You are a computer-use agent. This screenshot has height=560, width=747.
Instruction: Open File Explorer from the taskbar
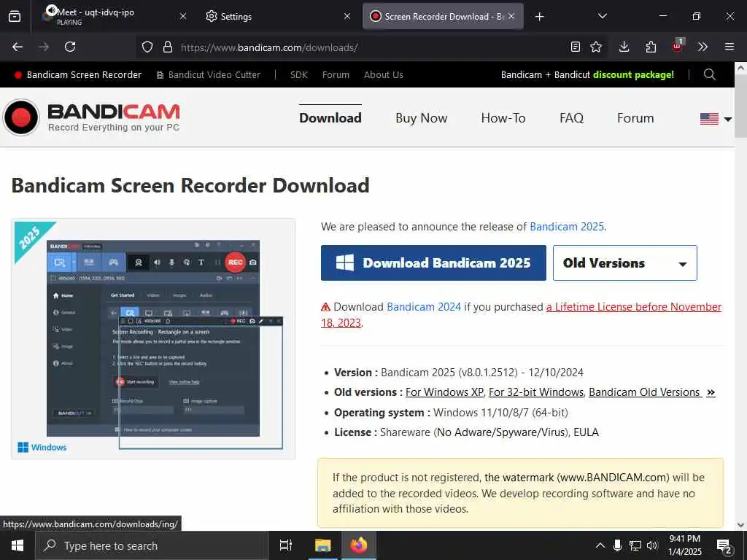click(322, 545)
